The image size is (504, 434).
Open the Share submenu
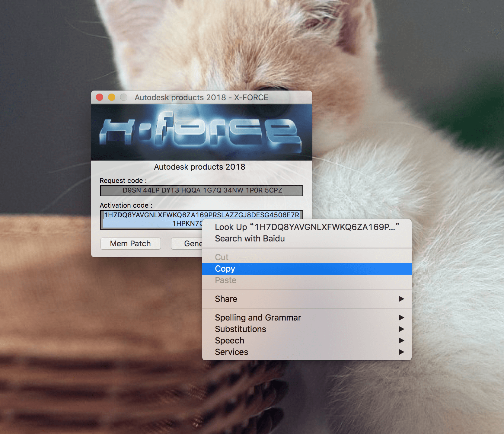point(307,299)
